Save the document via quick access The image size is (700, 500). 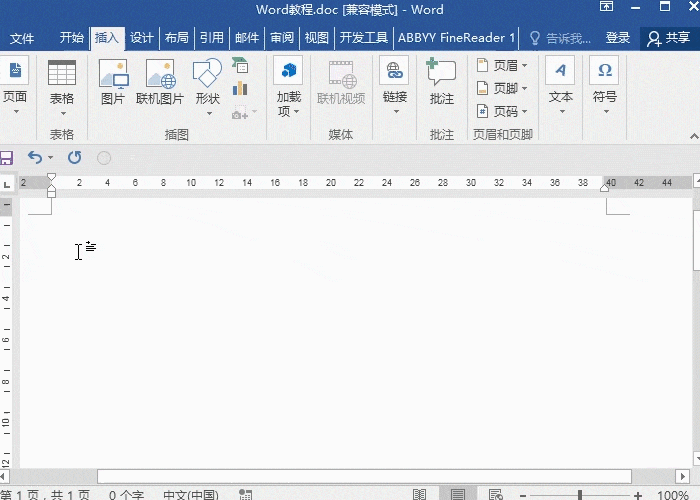click(6, 158)
